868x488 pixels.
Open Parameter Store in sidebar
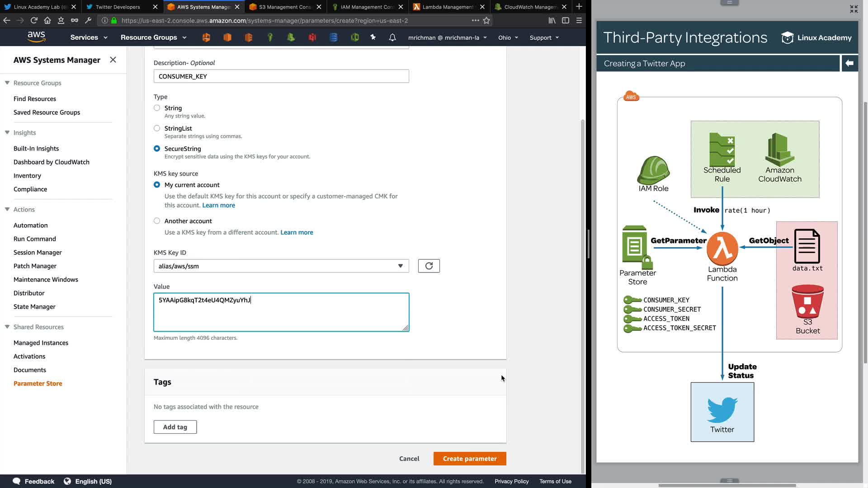pos(38,384)
